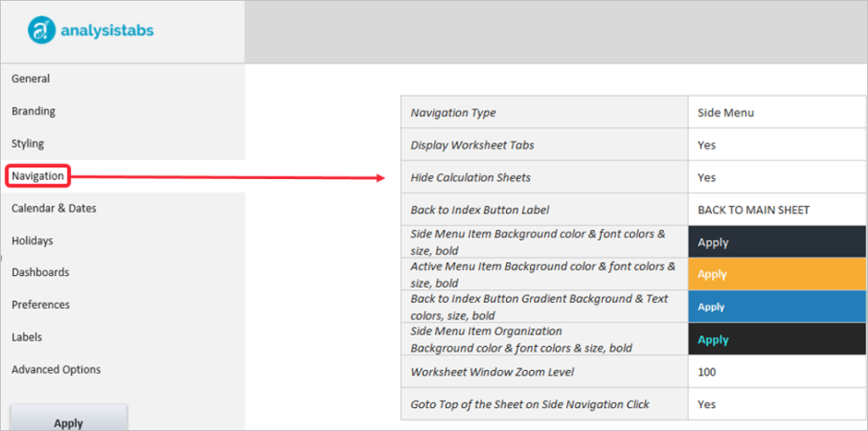Viewport: 868px width, 431px height.
Task: Click the blue Apply swatch for Back to Index Button
Action: coord(776,307)
